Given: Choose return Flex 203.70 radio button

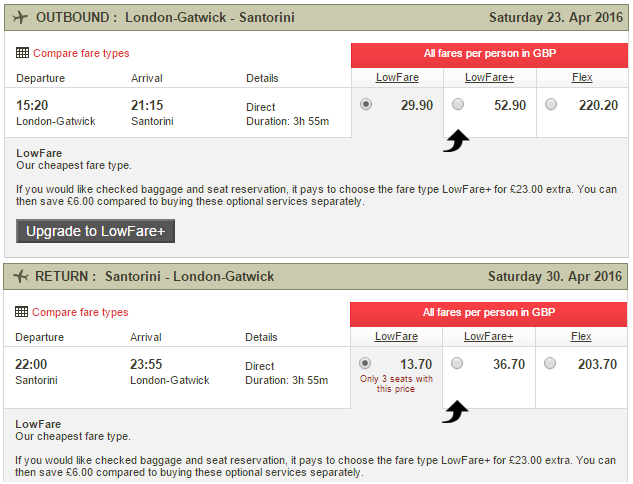Looking at the screenshot, I should tap(550, 363).
